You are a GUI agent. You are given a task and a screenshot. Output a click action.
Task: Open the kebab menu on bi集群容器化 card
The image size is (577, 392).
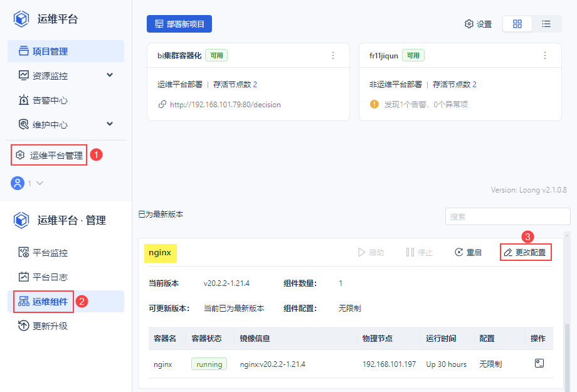(333, 55)
